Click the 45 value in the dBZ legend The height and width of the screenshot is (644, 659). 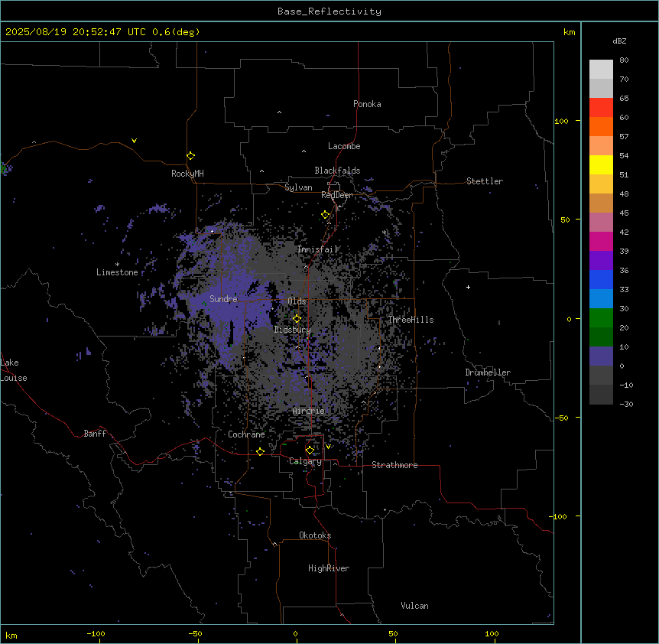[624, 213]
